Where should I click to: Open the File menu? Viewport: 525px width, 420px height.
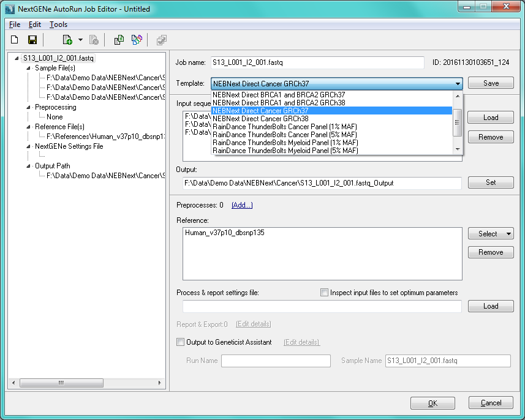[x=15, y=24]
